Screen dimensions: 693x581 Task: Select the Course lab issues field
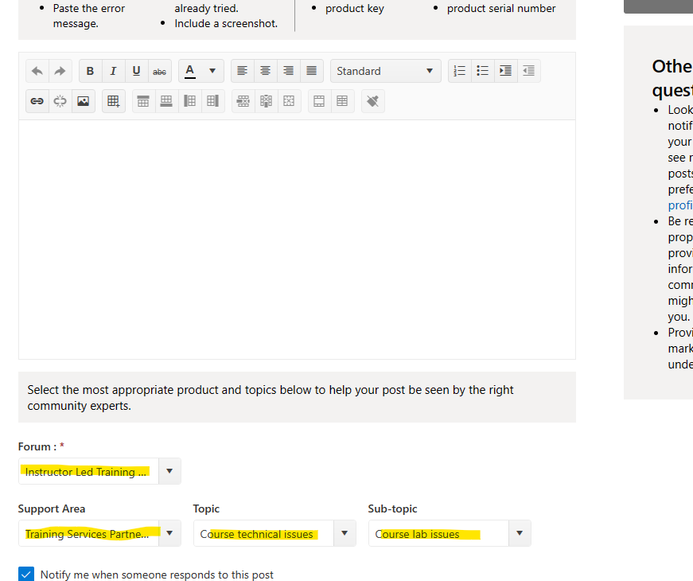438,534
